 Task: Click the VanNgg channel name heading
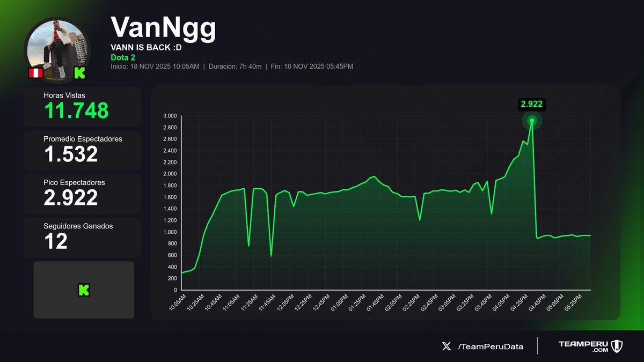[x=163, y=28]
